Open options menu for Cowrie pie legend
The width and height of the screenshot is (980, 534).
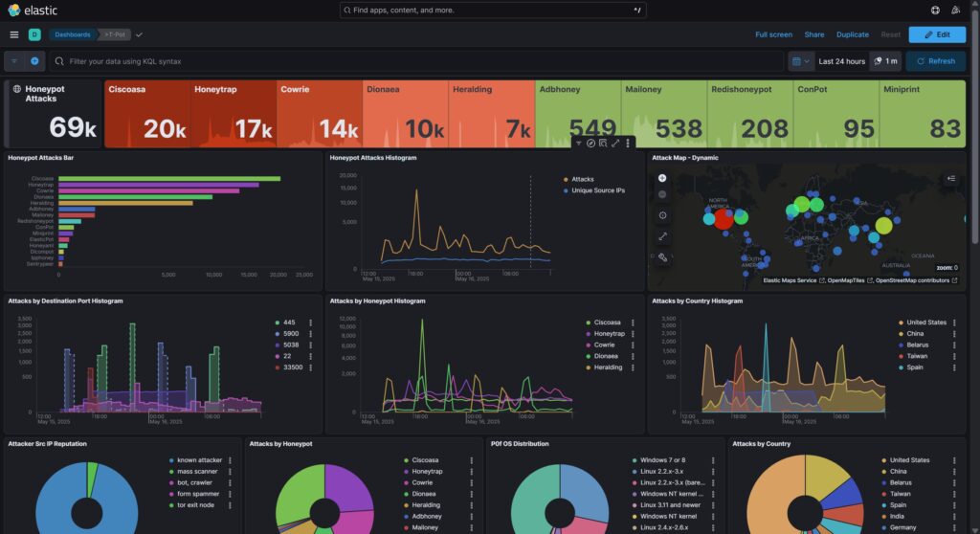click(x=471, y=482)
